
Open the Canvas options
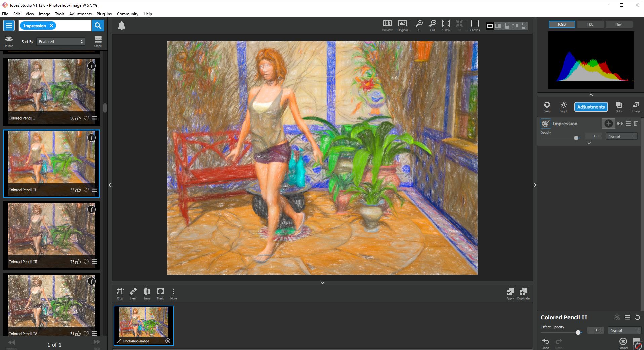pyautogui.click(x=475, y=26)
